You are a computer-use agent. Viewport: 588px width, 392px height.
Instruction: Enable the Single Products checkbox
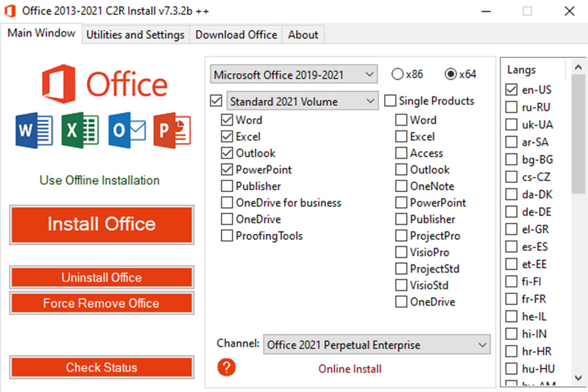[x=391, y=101]
